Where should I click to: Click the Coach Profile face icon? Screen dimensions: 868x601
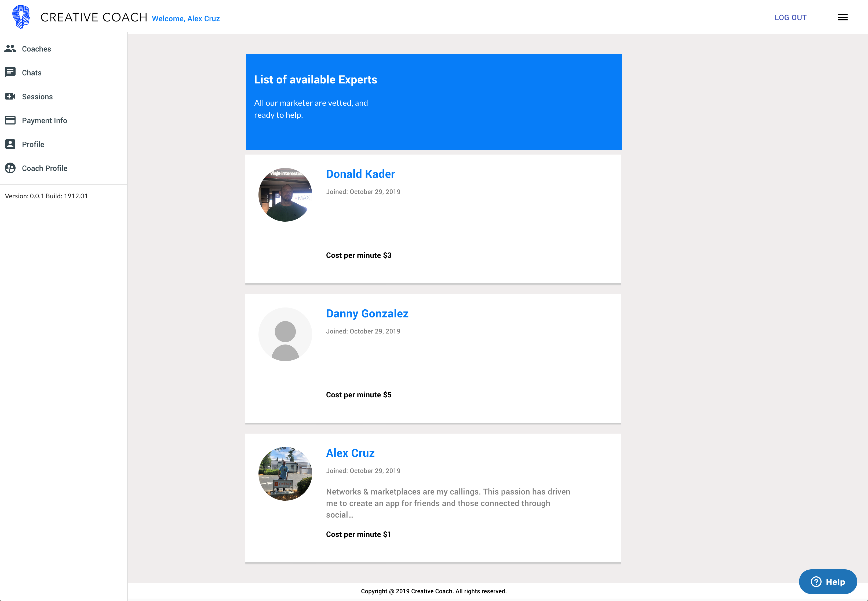(x=10, y=168)
